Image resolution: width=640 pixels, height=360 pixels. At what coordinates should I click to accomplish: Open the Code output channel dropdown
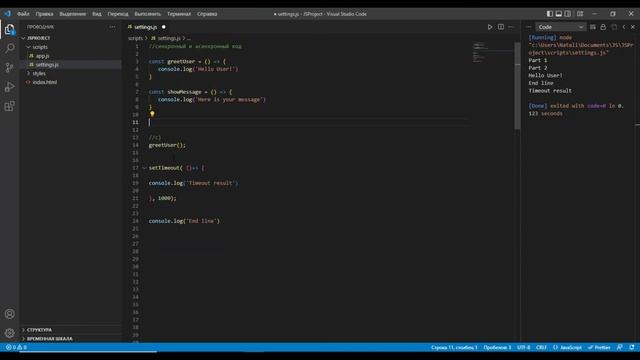coord(560,27)
